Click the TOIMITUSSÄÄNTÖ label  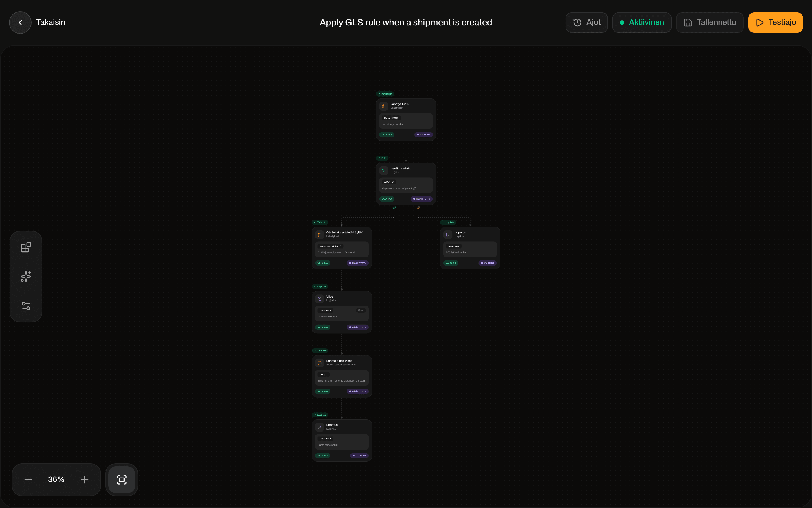(330, 246)
